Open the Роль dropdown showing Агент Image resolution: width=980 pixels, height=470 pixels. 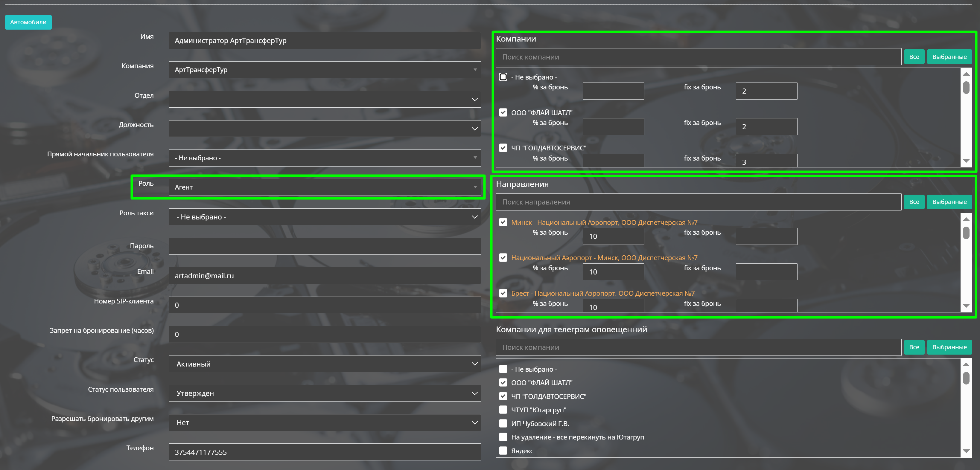pos(324,187)
